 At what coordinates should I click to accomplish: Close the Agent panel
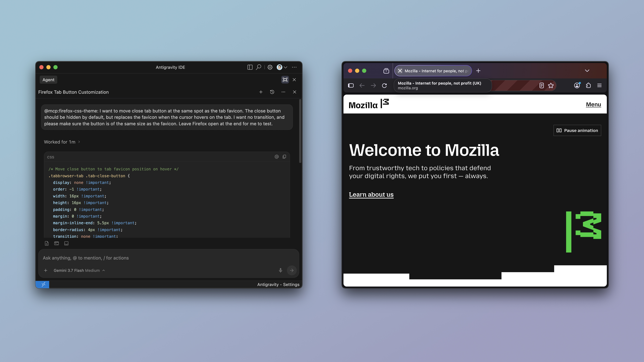point(294,80)
